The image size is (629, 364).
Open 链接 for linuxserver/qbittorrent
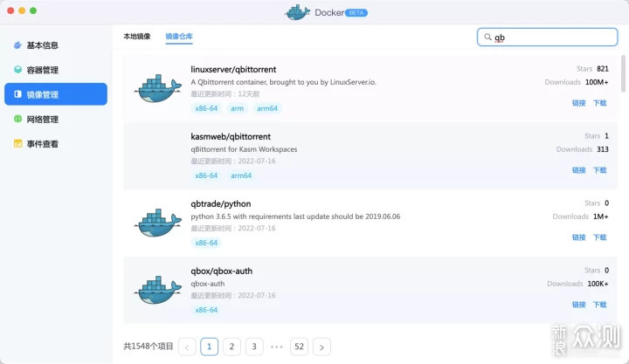[578, 103]
